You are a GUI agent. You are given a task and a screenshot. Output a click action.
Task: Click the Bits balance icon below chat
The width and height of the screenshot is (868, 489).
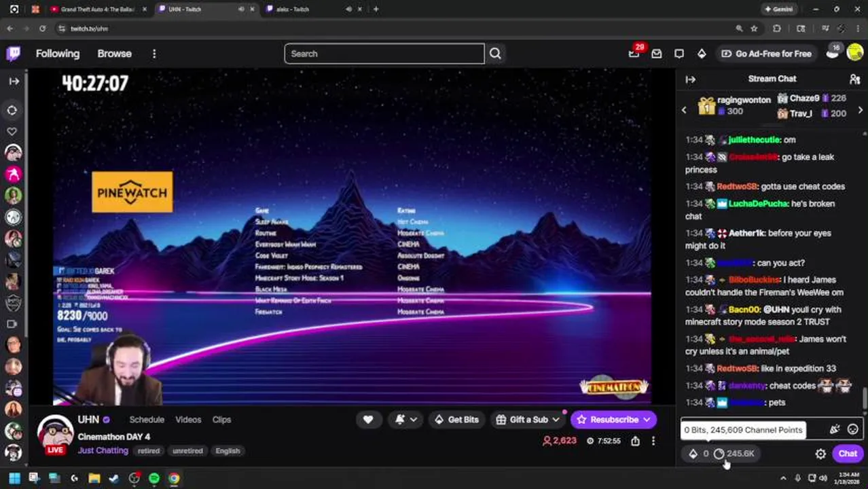(x=699, y=454)
